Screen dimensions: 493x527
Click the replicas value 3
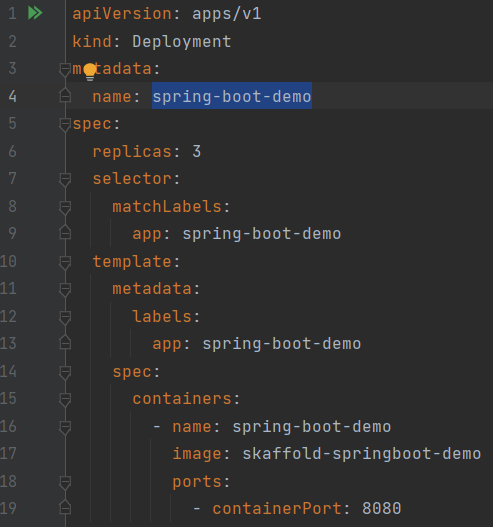click(197, 152)
